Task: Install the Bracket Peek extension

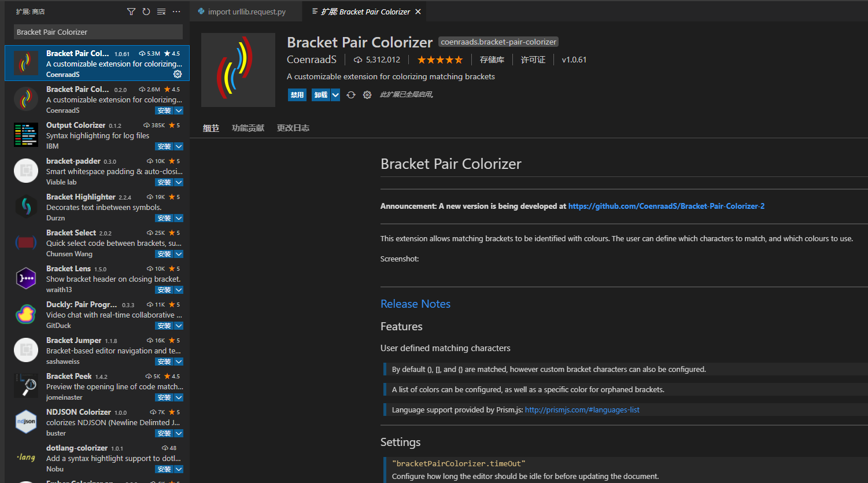Action: click(x=164, y=397)
